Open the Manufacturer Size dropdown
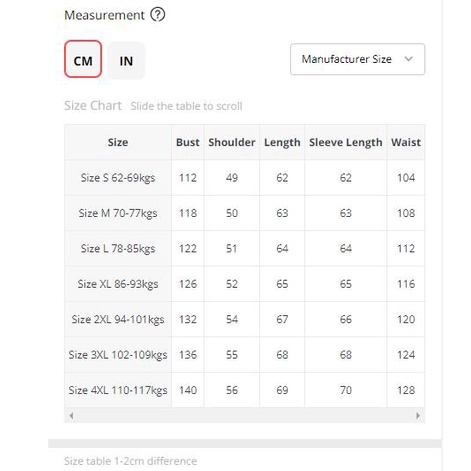Viewport: 471px width, 471px height. tap(357, 59)
